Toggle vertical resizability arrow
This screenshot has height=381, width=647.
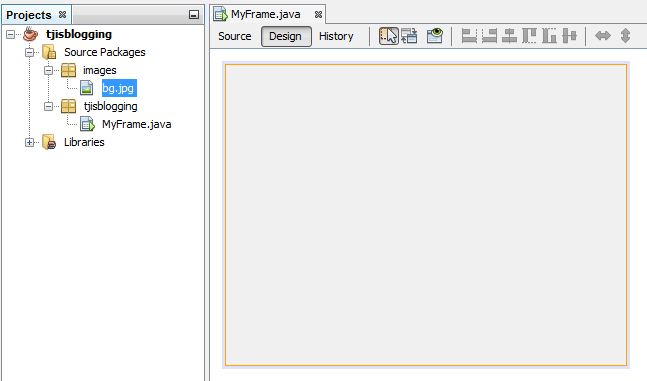(x=626, y=36)
